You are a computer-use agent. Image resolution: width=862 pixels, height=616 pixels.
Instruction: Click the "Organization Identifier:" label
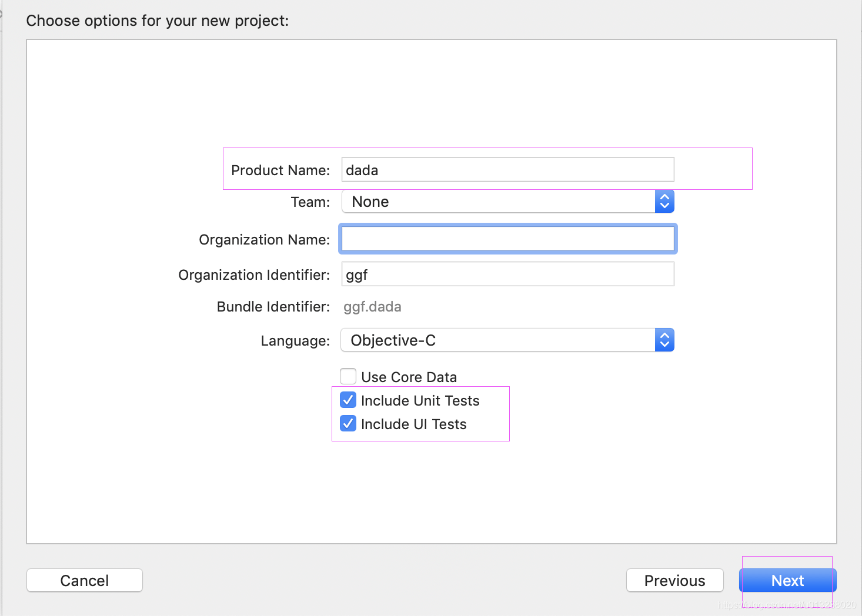(x=254, y=275)
